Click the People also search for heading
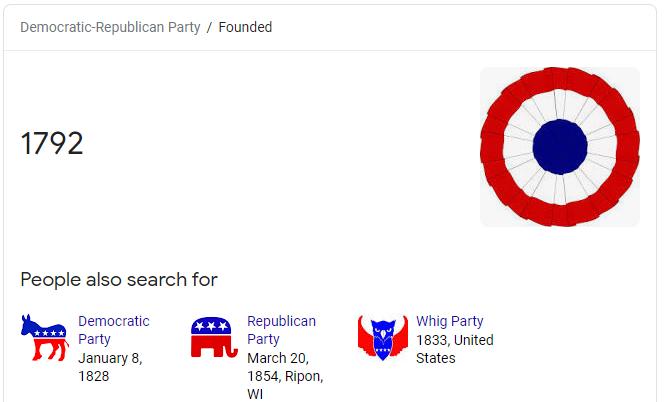This screenshot has width=666, height=402. pyautogui.click(x=119, y=280)
